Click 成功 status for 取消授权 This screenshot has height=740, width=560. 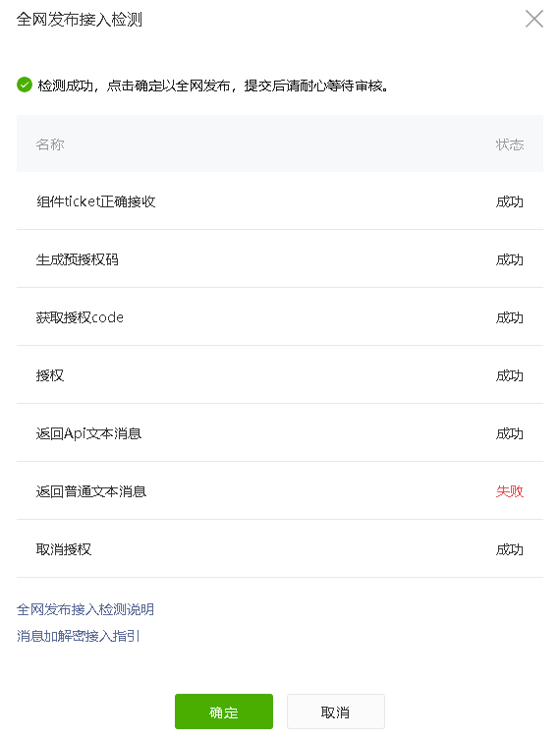[510, 549]
